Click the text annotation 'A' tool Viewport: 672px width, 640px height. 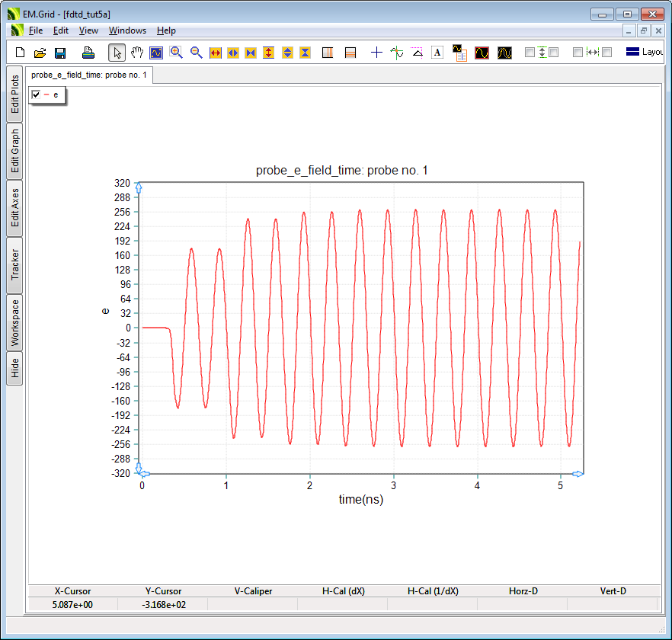[x=437, y=53]
